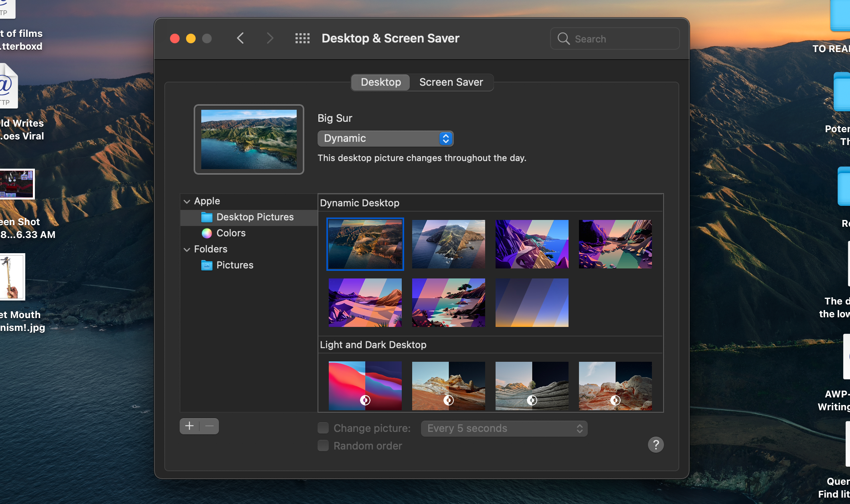The height and width of the screenshot is (504, 850).
Task: Expand the Folders section in sidebar
Action: pos(187,248)
